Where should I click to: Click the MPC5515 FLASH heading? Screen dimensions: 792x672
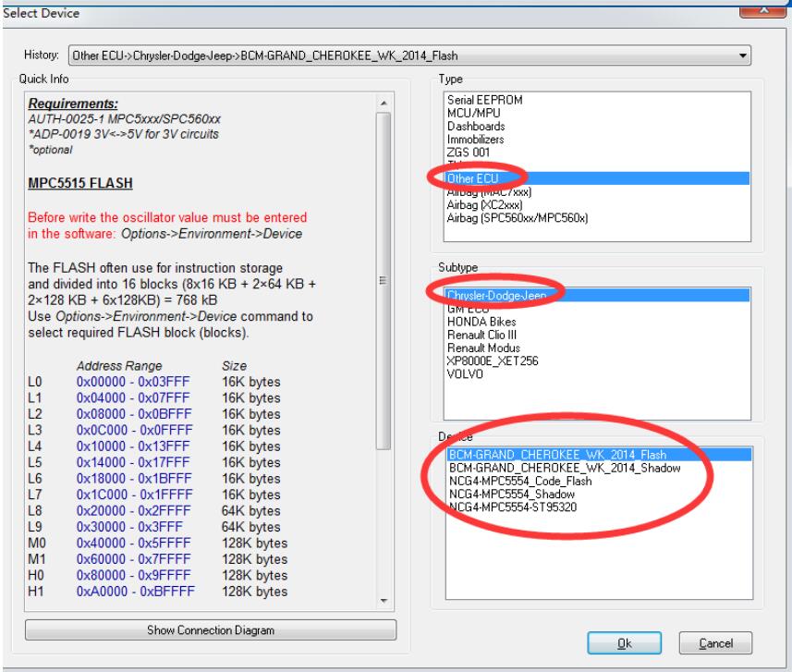pos(80,183)
